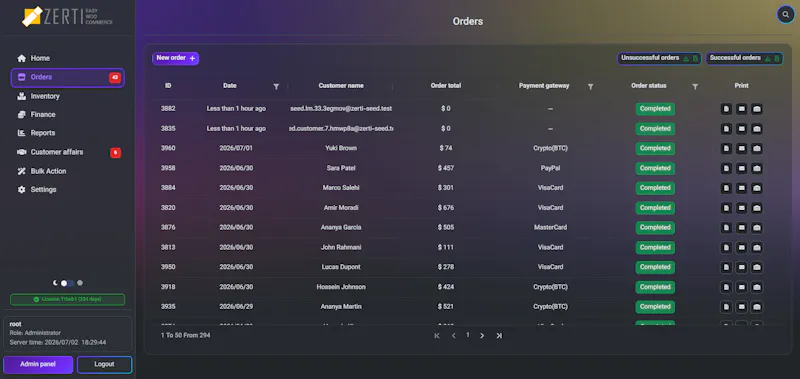800x379 pixels.
Task: Jump to the last orders page
Action: pos(499,336)
